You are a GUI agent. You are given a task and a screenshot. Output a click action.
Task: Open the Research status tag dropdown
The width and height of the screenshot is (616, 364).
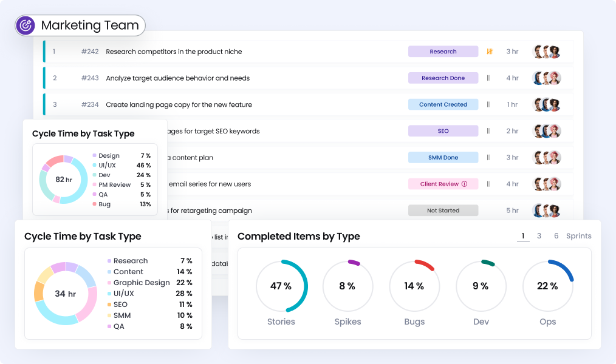(x=443, y=52)
